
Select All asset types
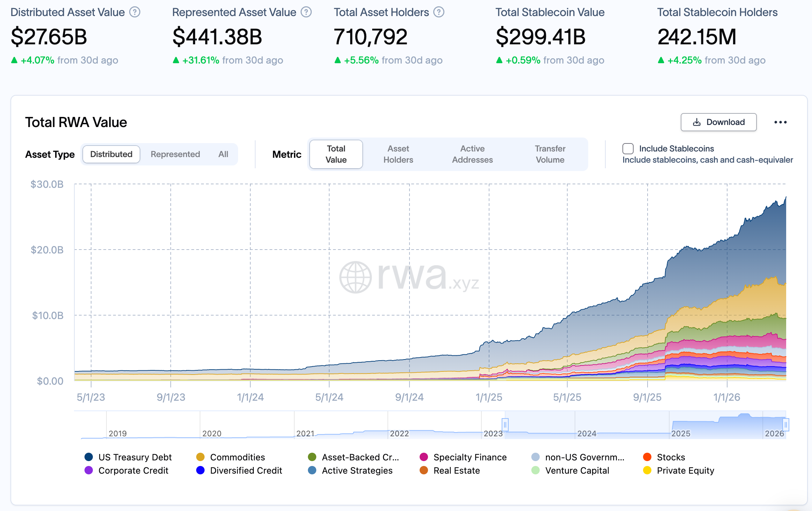coord(223,154)
